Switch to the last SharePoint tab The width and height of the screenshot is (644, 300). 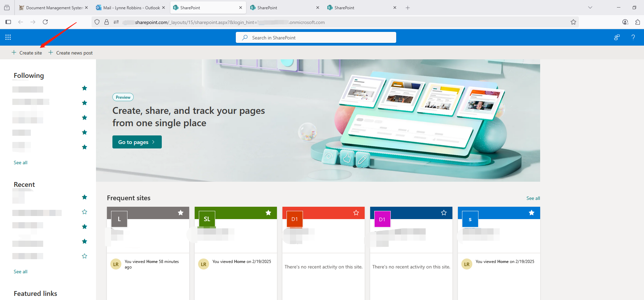[x=363, y=8]
